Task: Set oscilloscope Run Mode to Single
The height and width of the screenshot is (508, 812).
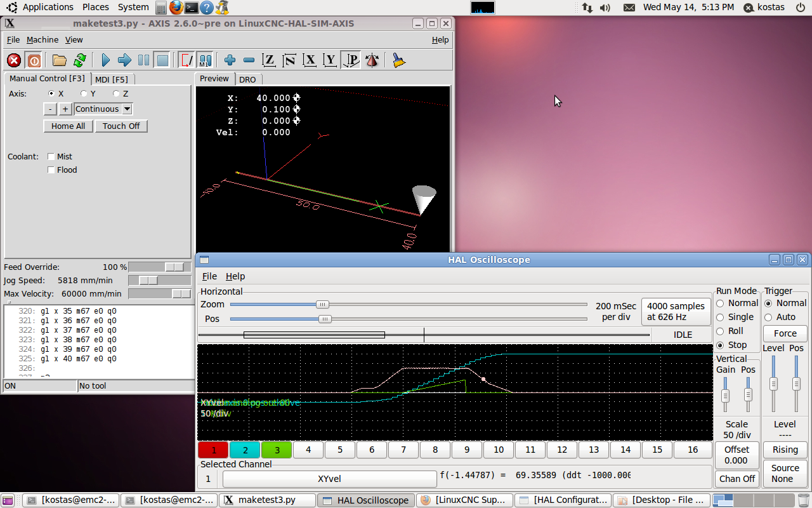Action: (720, 317)
